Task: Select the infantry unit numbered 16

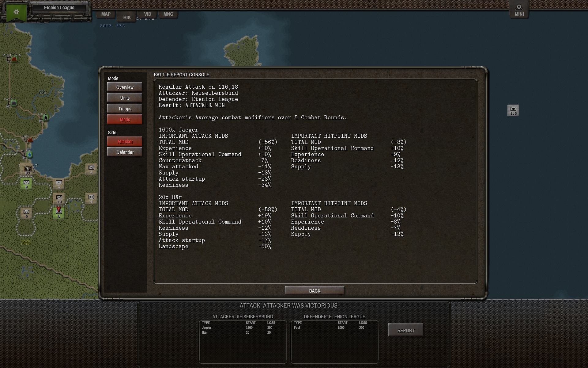Action: click(59, 198)
